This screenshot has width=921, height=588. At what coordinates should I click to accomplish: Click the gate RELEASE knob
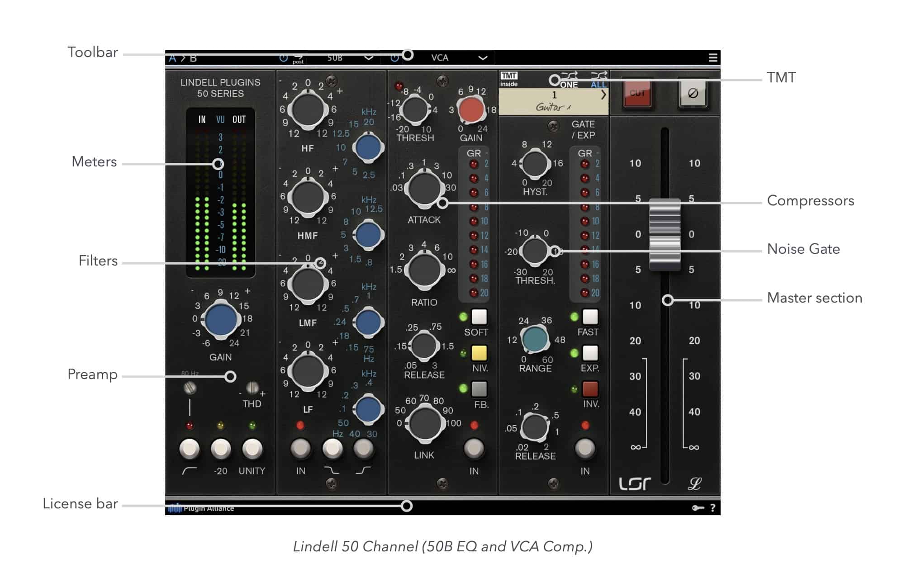535,427
